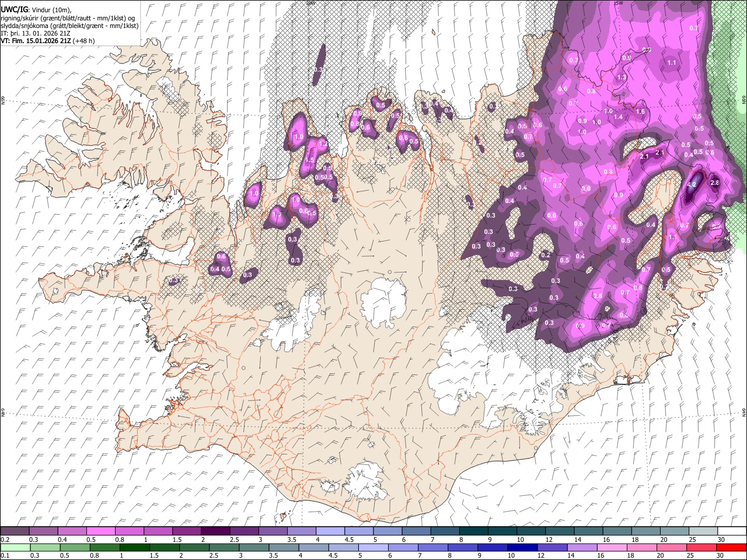Click the upper legend swatch starting at 0.2

15,531
